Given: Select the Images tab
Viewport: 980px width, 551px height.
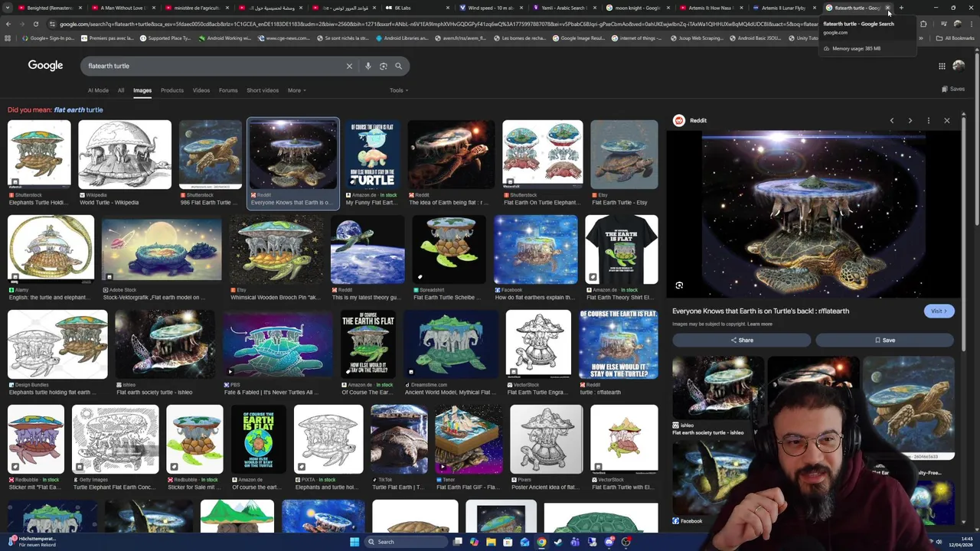Looking at the screenshot, I should [x=142, y=90].
